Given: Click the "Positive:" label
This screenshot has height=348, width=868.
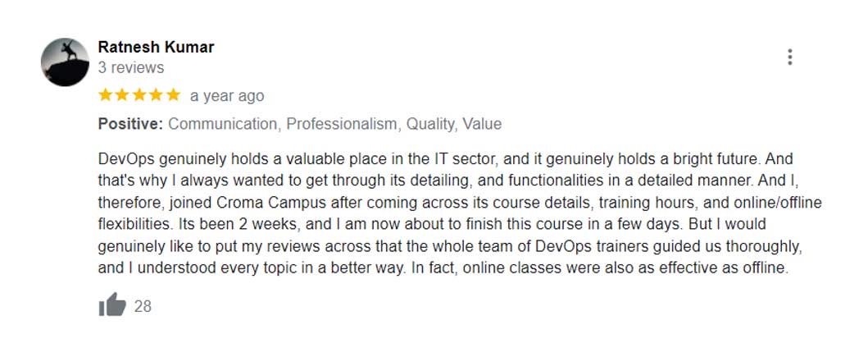Looking at the screenshot, I should 130,125.
